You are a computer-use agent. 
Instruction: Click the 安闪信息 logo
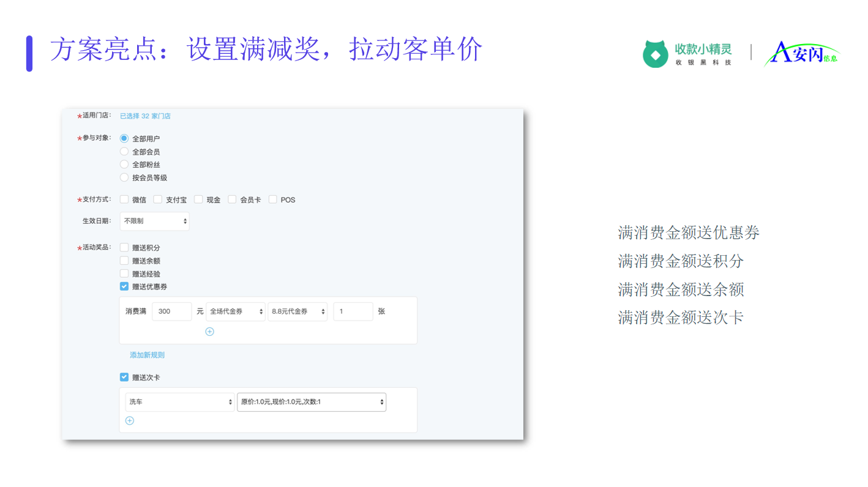802,54
